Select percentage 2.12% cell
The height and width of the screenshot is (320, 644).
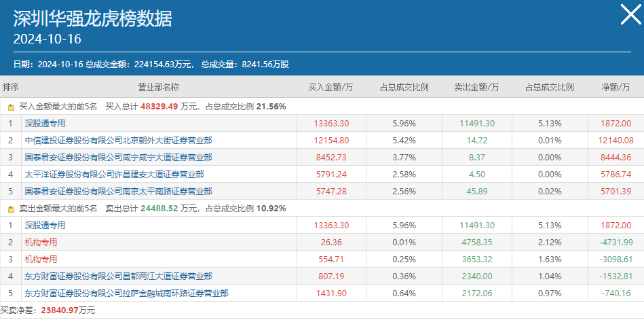tap(550, 243)
